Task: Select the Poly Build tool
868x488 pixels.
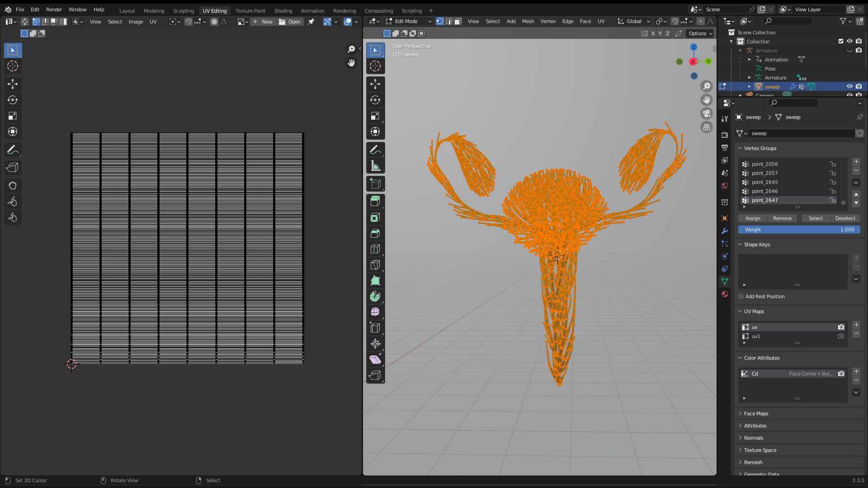Action: coord(375,281)
